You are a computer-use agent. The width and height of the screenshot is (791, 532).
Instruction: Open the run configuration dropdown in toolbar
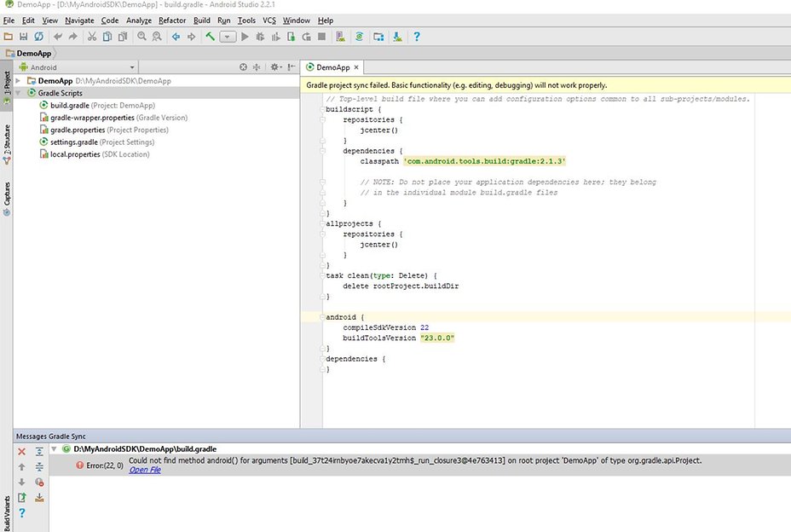pyautogui.click(x=228, y=37)
